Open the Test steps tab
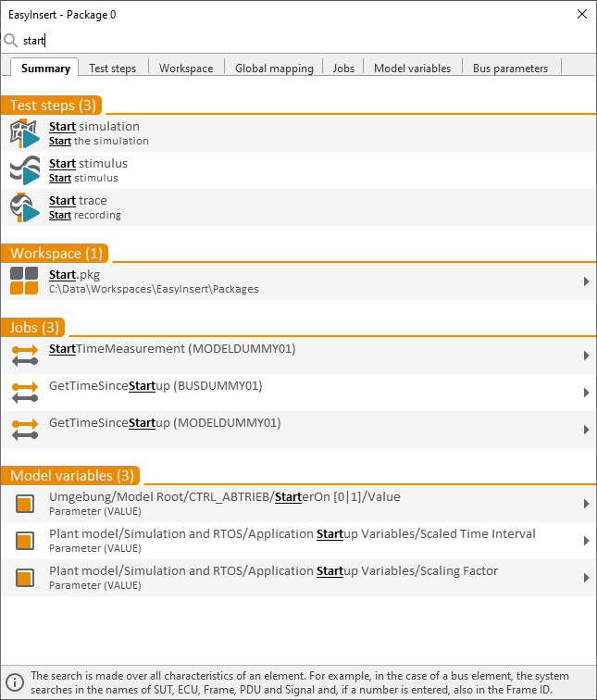The height and width of the screenshot is (700, 597). 112,68
